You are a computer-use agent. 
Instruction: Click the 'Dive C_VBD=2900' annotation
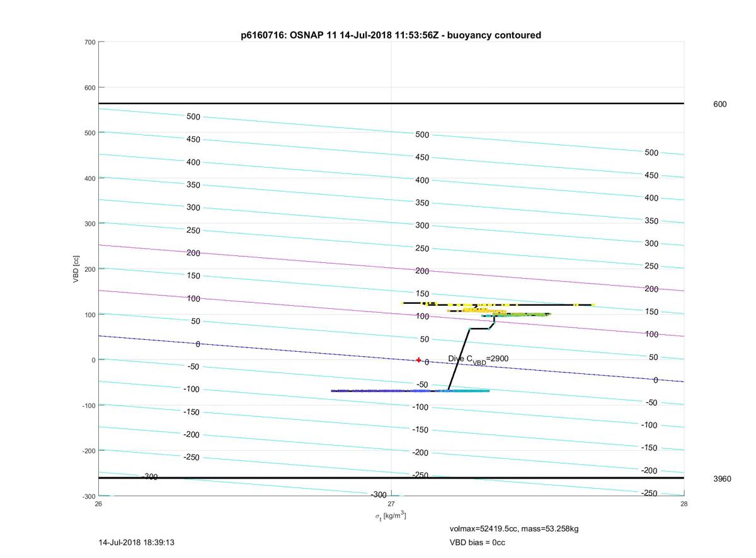point(478,359)
